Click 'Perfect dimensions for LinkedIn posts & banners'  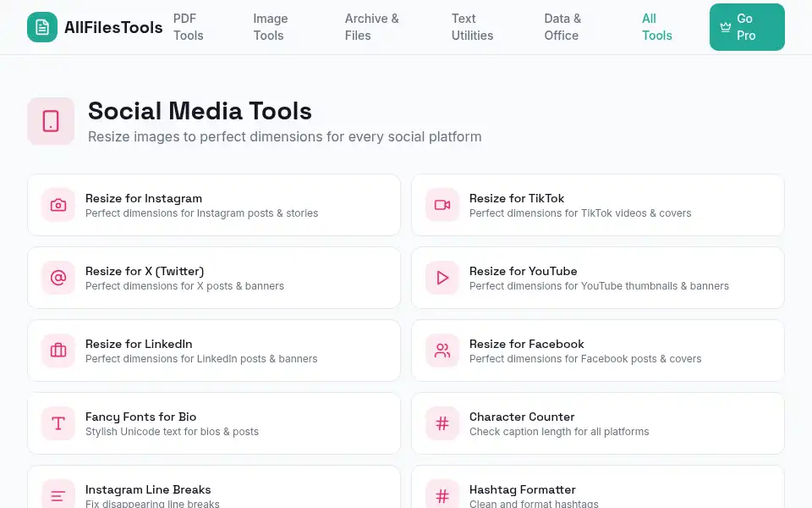pyautogui.click(x=201, y=359)
